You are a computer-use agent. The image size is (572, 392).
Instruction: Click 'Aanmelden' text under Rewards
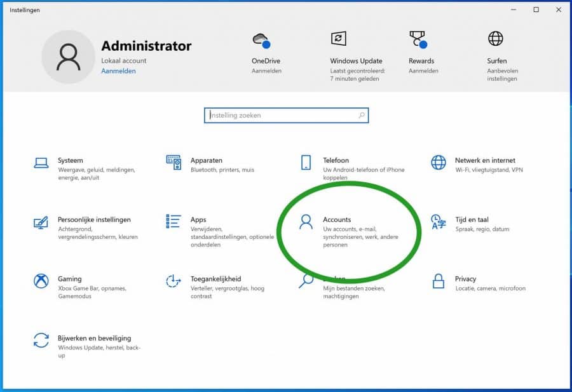[423, 71]
